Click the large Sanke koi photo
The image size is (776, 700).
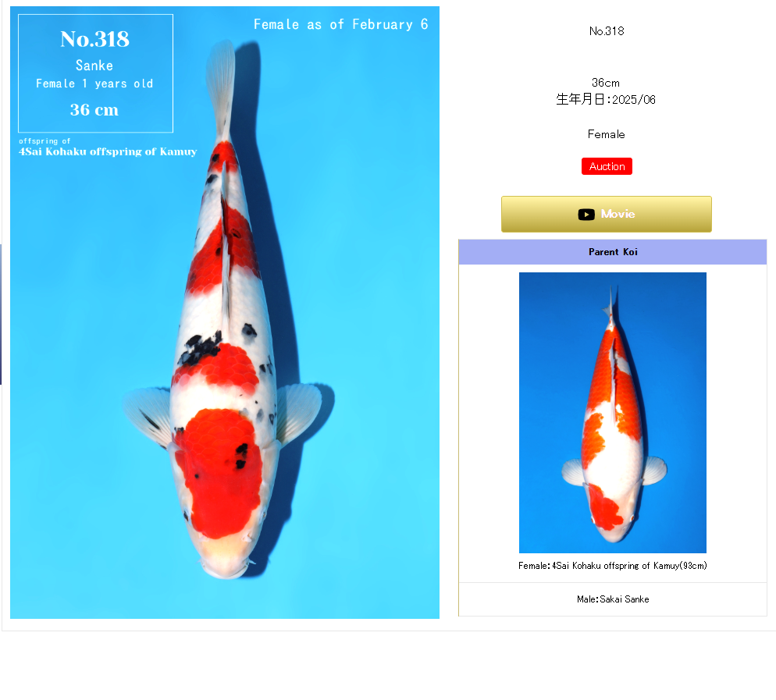pyautogui.click(x=225, y=312)
